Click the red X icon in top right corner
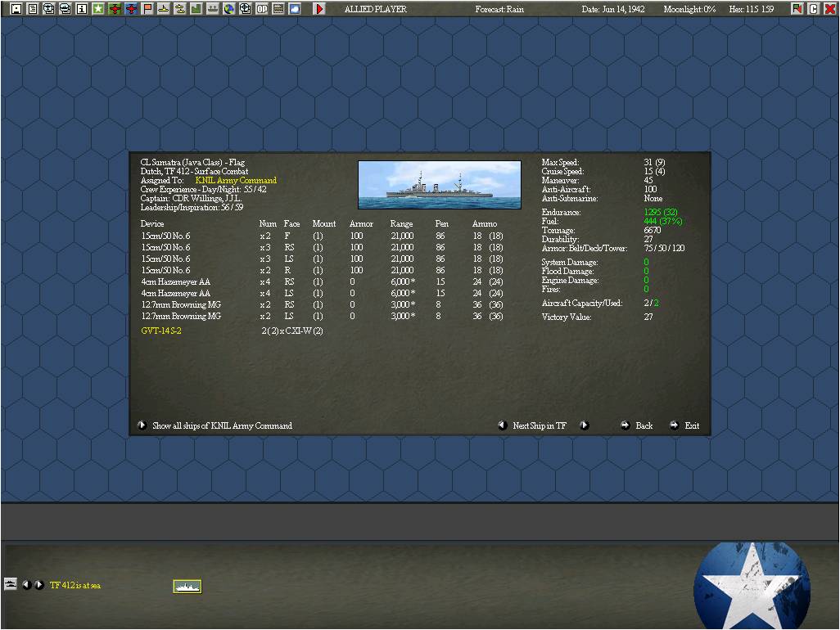Image resolution: width=840 pixels, height=630 pixels. pos(830,8)
